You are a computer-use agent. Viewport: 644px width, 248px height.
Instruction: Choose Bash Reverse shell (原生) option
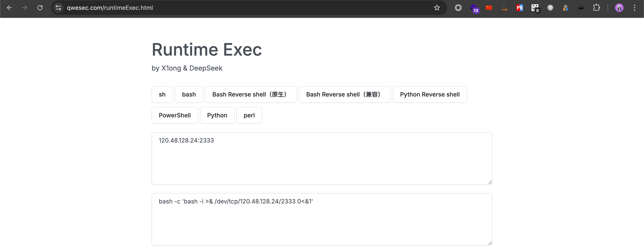point(251,95)
